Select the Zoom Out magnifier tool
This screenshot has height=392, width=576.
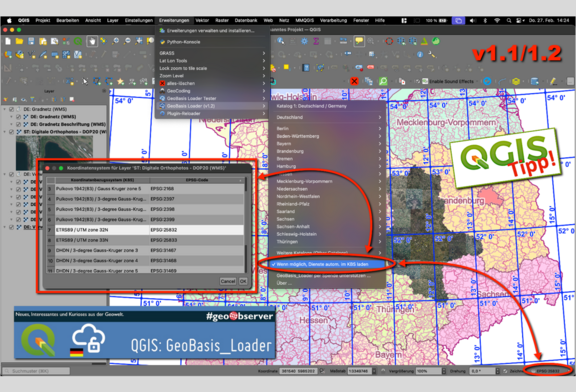pyautogui.click(x=127, y=42)
